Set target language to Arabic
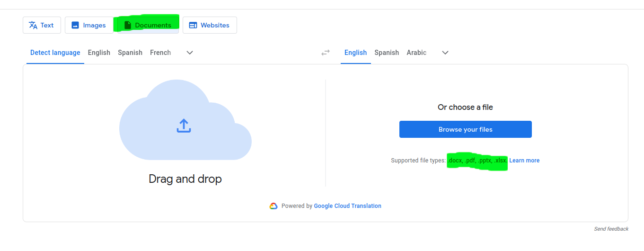The image size is (644, 251). pyautogui.click(x=416, y=53)
